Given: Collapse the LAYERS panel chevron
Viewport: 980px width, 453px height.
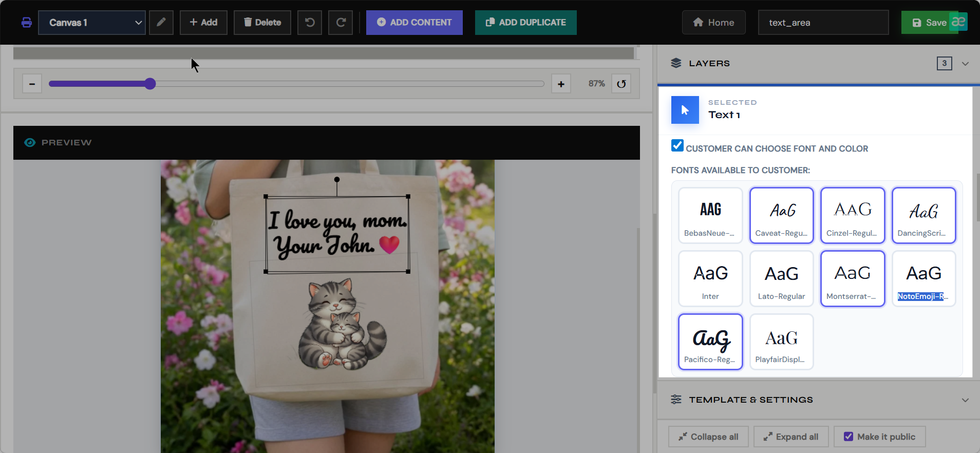Looking at the screenshot, I should 965,64.
